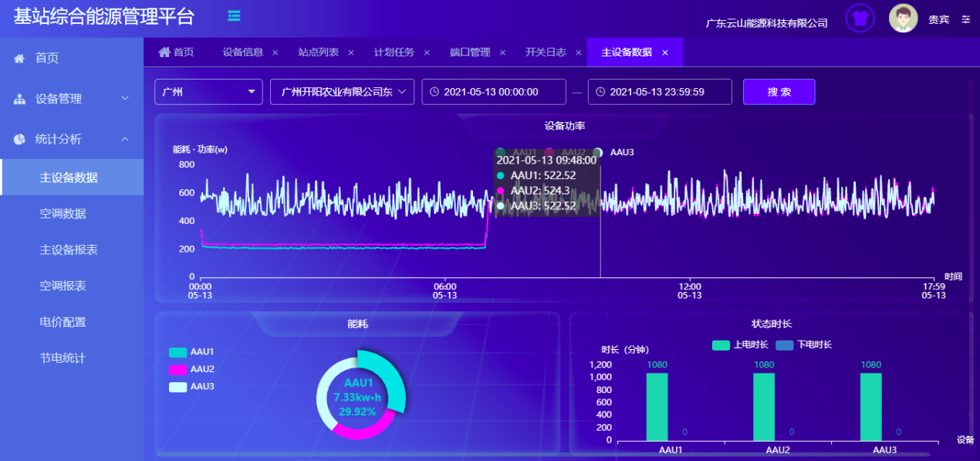Open 电价配置 in the sidebar
The height and width of the screenshot is (461, 980).
coord(72,322)
